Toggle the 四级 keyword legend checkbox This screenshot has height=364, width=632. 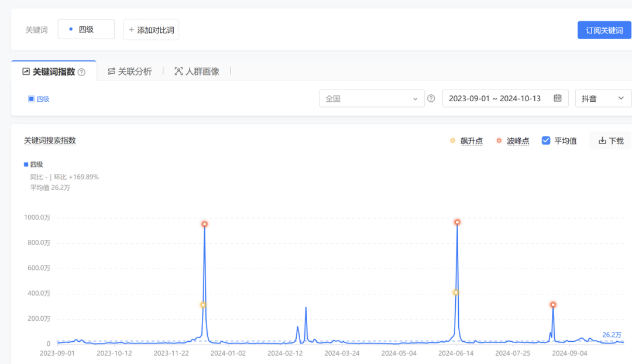pyautogui.click(x=30, y=98)
